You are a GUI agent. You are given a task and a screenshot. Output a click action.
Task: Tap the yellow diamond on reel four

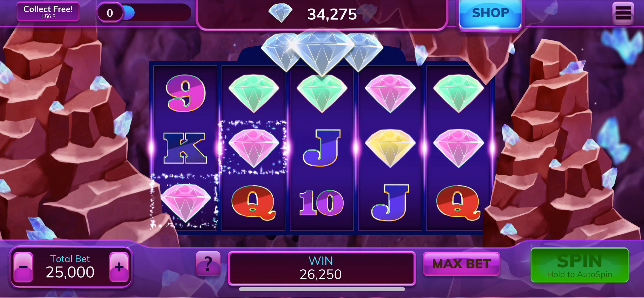[390, 149]
